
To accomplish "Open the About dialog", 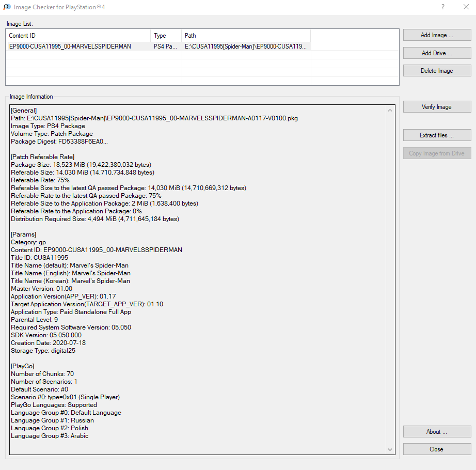I will [437, 432].
